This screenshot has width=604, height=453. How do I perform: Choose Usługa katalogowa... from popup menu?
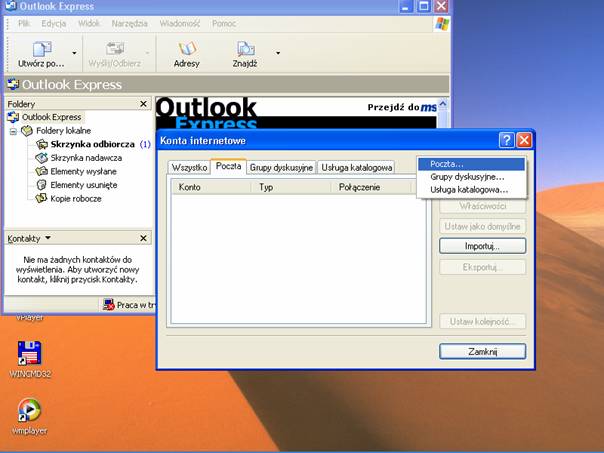click(471, 190)
